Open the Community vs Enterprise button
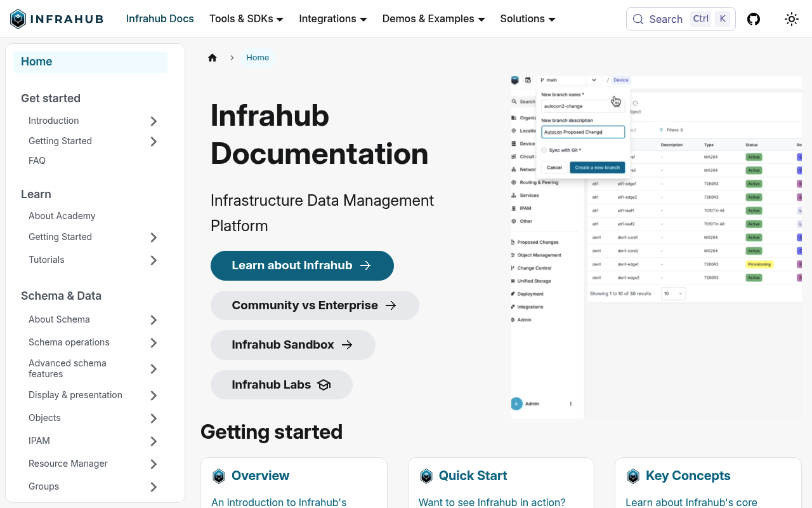 315,305
